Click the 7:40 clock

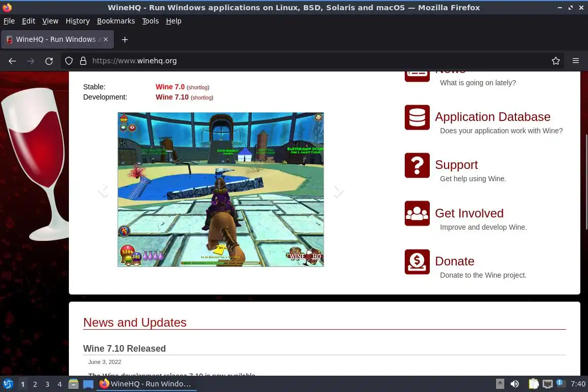click(x=578, y=384)
